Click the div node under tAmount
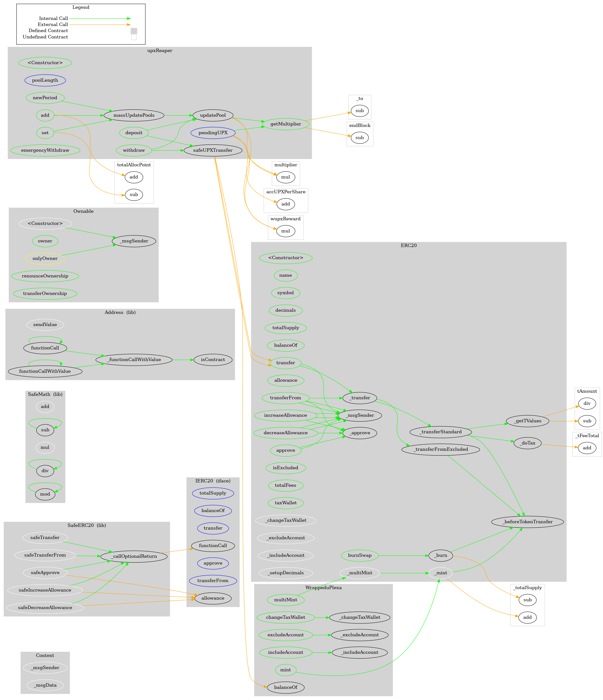Image resolution: width=603 pixels, height=700 pixels. (587, 404)
